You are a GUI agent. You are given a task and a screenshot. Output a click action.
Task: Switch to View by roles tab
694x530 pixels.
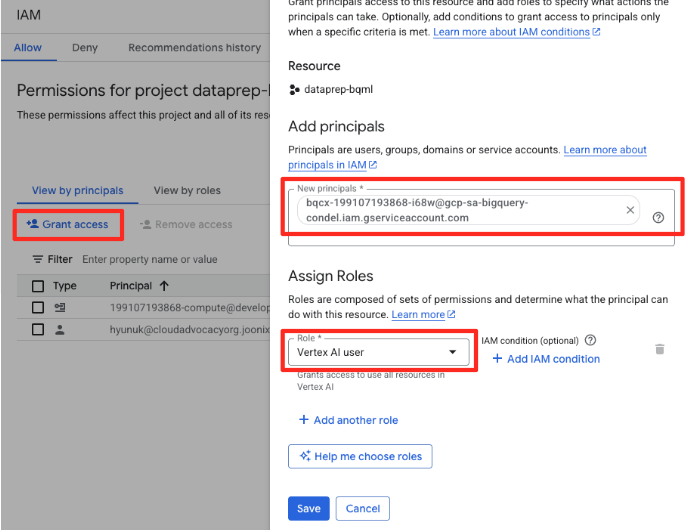(x=187, y=190)
